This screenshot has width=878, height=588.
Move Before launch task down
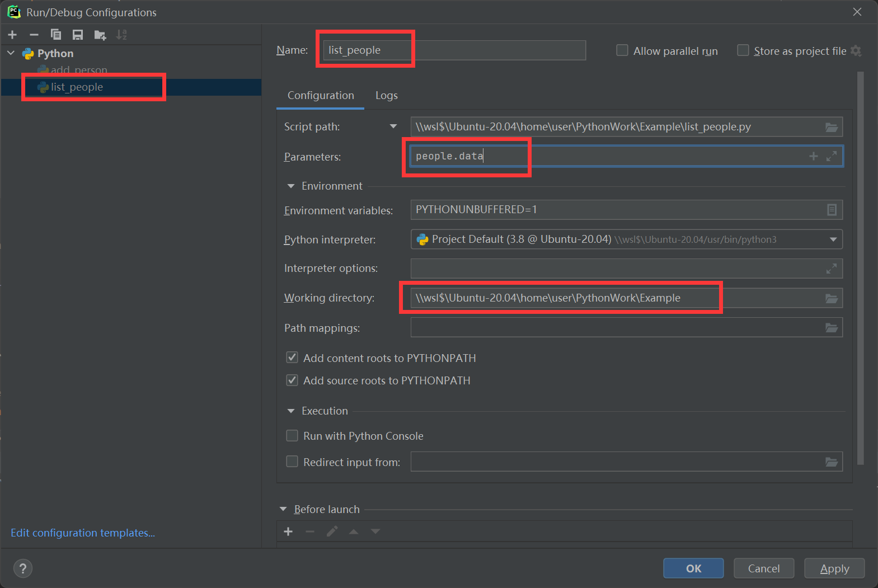click(375, 531)
